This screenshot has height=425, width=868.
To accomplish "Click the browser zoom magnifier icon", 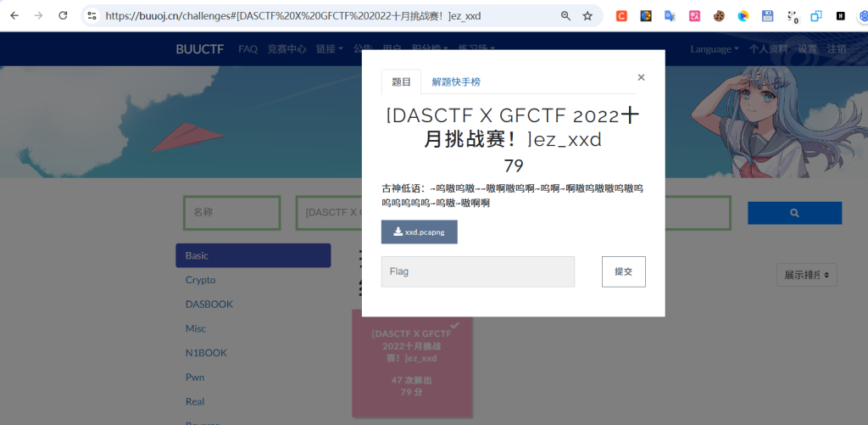I will tap(565, 15).
